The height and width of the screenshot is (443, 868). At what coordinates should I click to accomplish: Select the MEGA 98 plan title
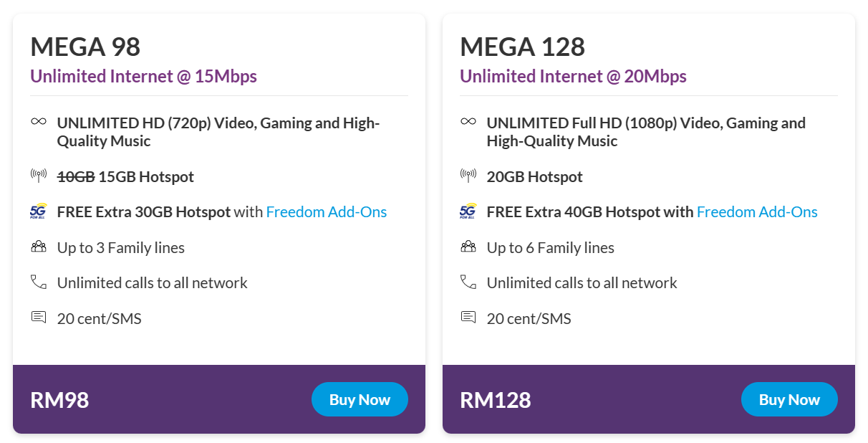click(85, 47)
